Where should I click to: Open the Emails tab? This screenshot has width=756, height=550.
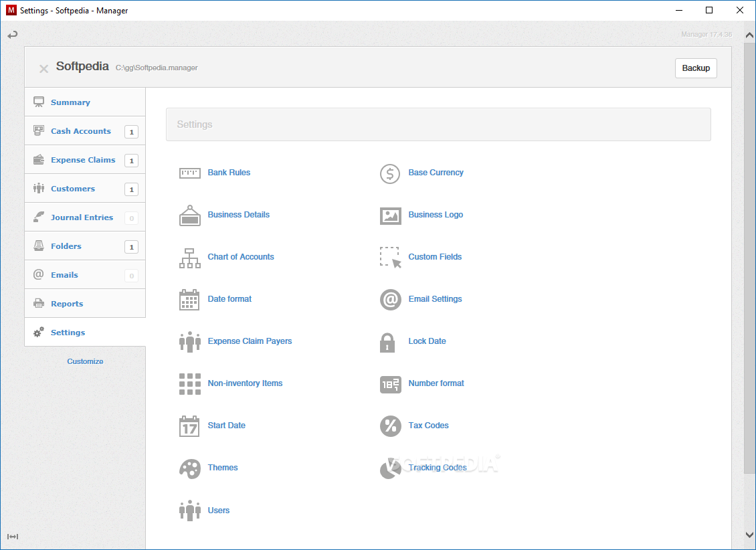click(85, 275)
